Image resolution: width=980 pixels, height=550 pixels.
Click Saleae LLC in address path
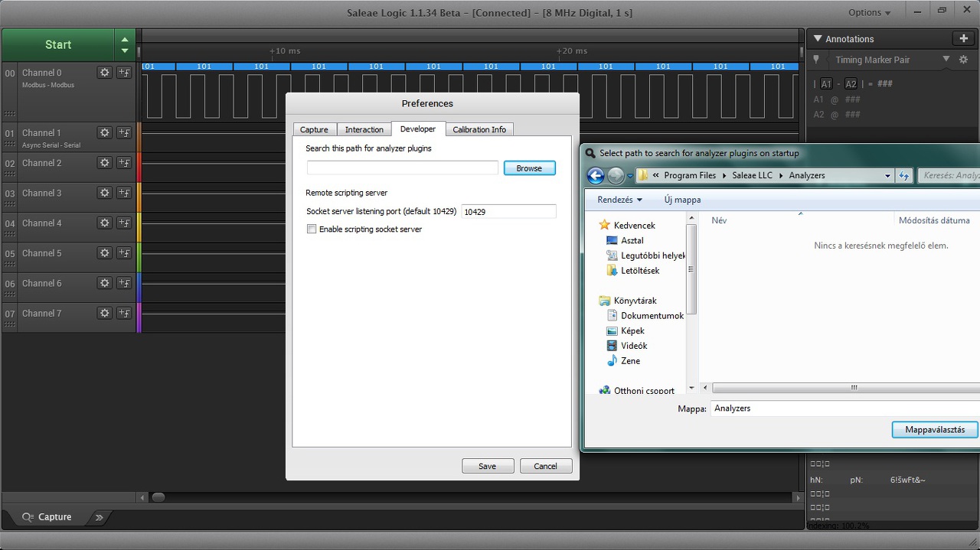point(751,176)
